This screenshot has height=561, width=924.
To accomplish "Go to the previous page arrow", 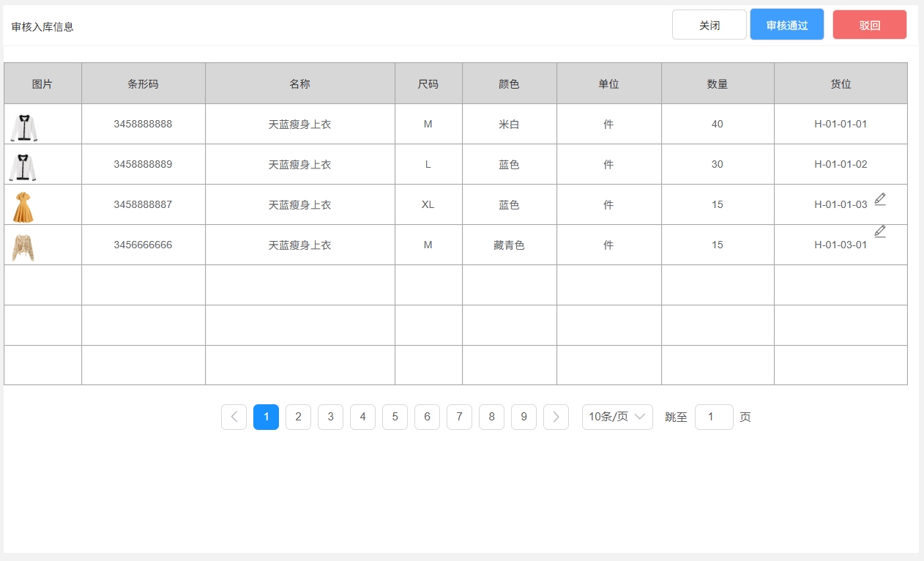I will [234, 417].
